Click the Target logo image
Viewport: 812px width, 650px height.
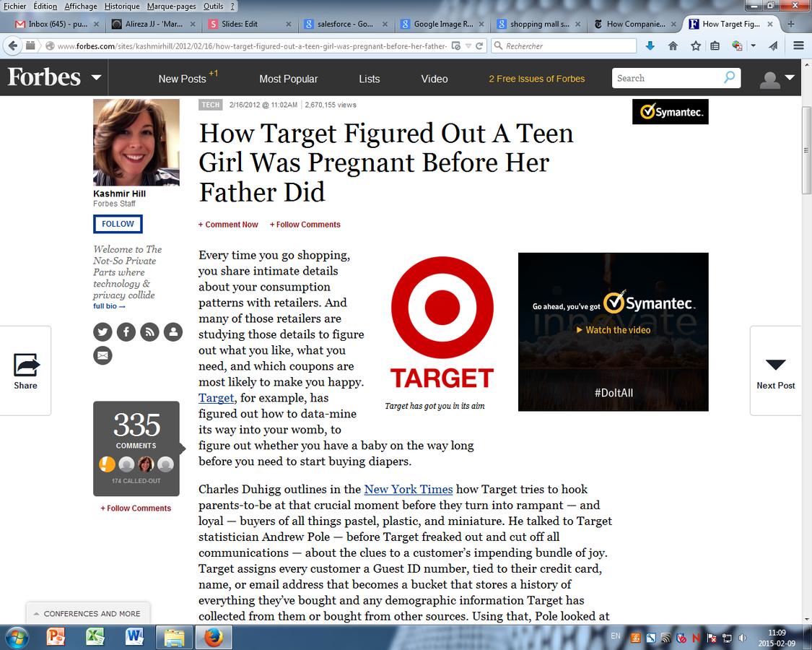442,322
